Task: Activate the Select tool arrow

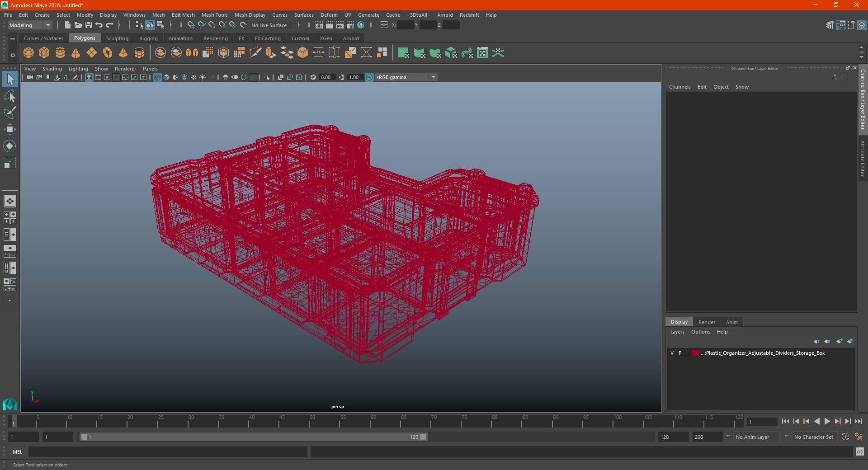Action: pyautogui.click(x=9, y=79)
